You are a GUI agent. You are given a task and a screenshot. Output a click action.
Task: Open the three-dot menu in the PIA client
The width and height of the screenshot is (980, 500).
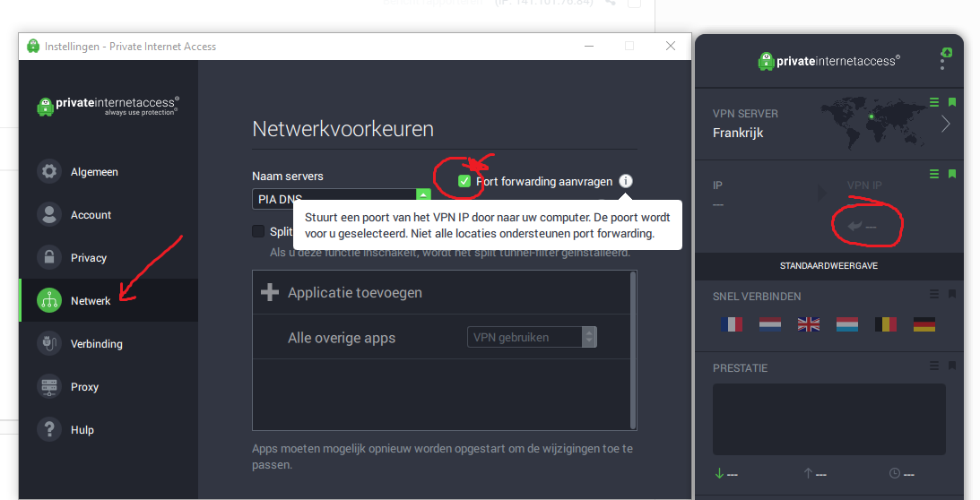pyautogui.click(x=942, y=60)
